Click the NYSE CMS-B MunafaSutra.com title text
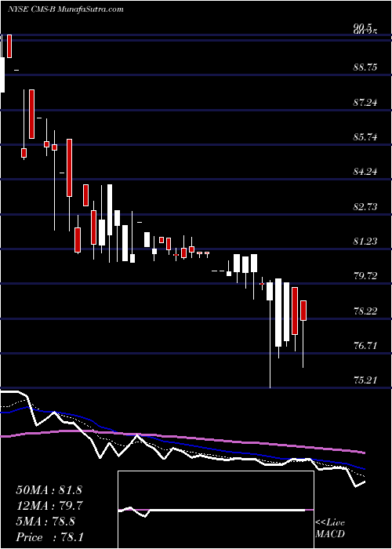 65,9
